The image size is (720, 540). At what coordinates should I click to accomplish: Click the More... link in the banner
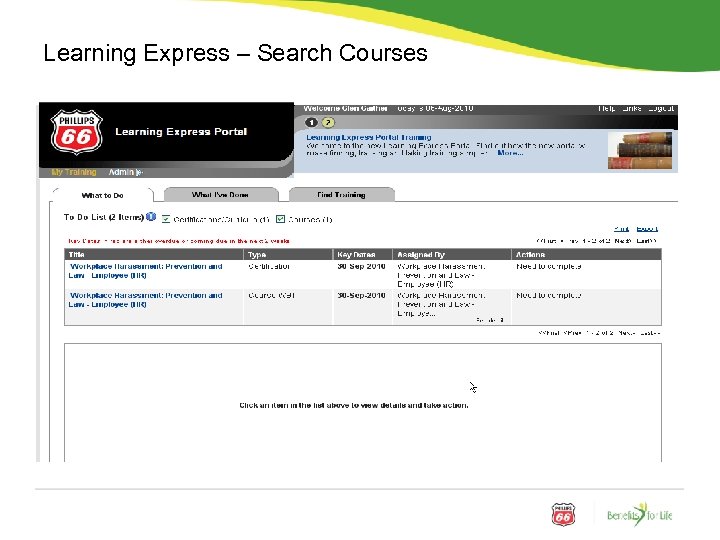[510, 153]
